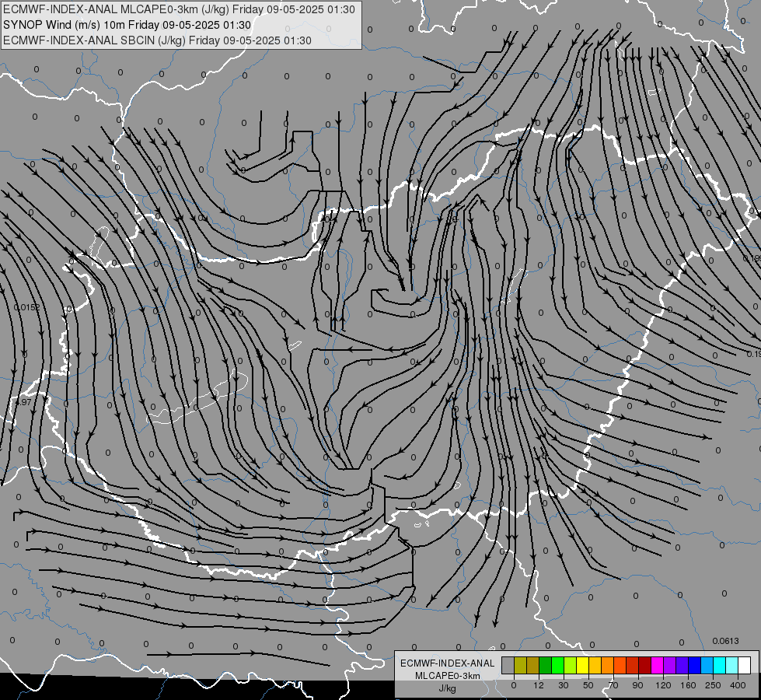Click the pure yellow legend swatch

click(582, 665)
